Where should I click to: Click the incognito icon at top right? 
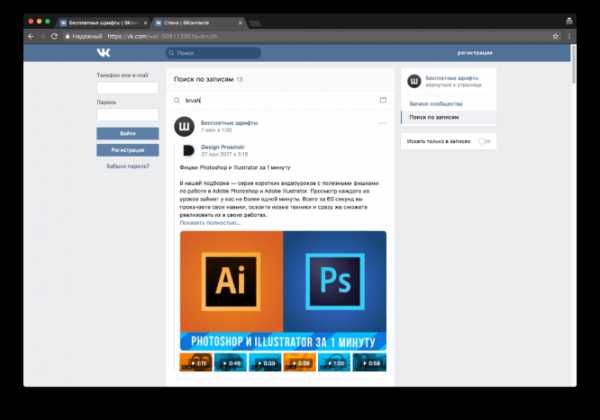click(569, 21)
